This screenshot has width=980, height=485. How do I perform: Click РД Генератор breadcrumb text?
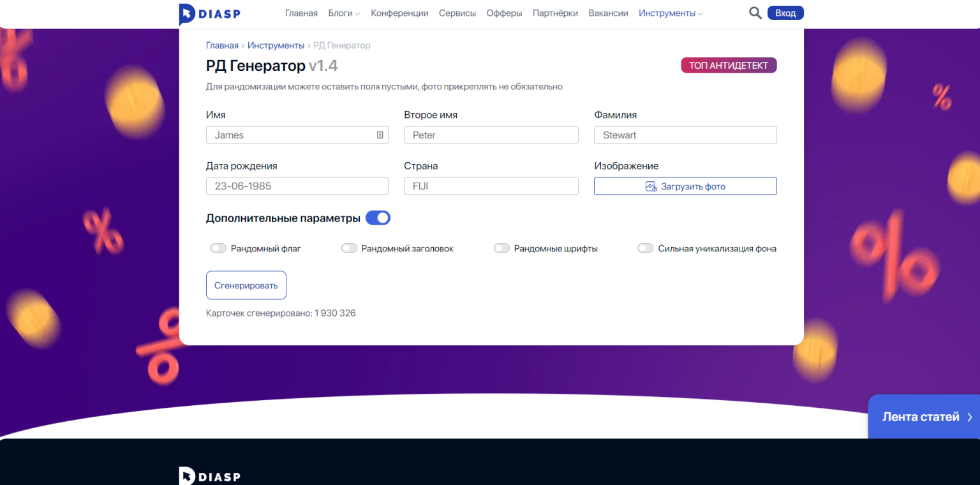pos(342,45)
